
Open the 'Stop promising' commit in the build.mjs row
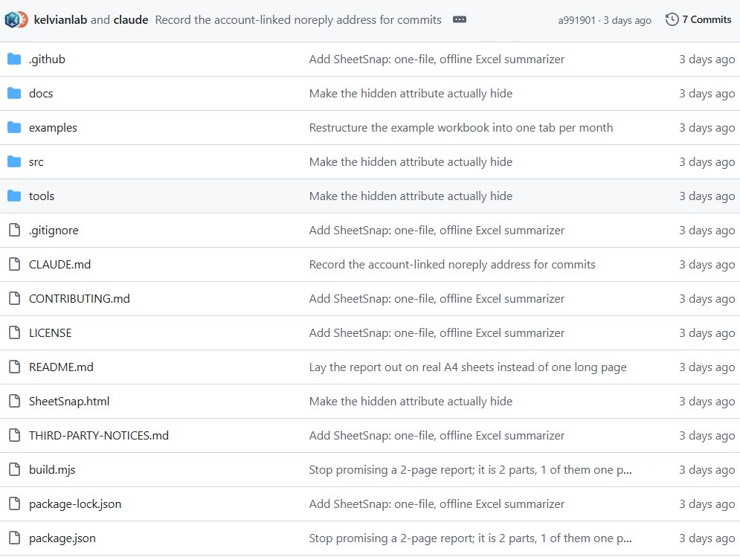(471, 469)
